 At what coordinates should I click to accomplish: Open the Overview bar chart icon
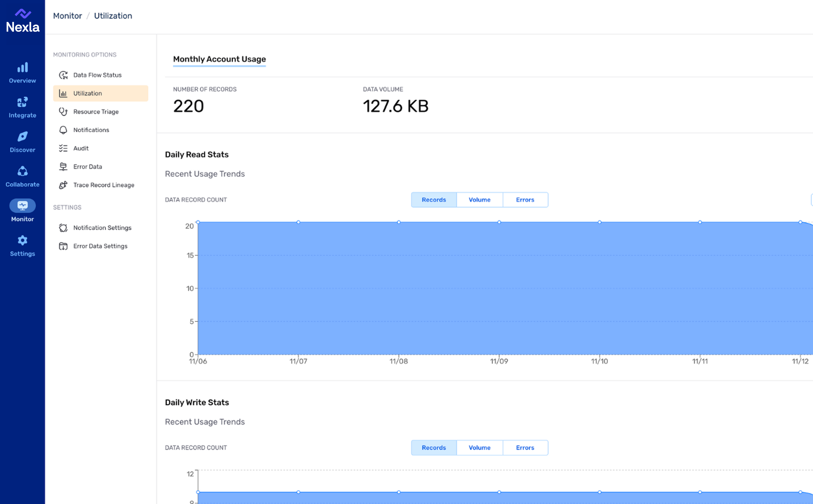pos(22,68)
